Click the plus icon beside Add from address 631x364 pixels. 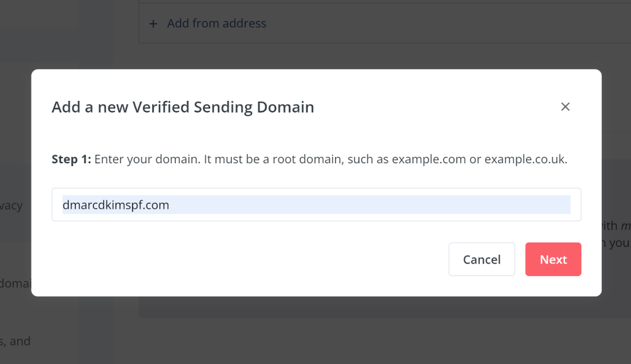click(x=153, y=23)
